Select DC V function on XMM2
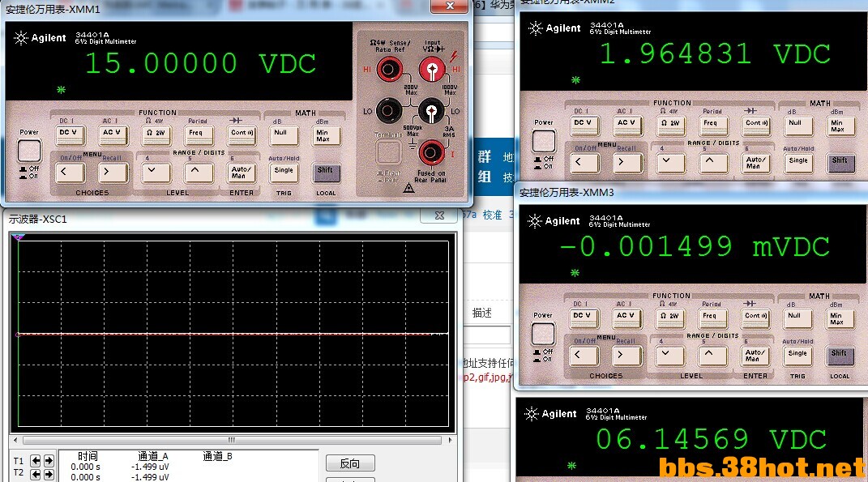 (584, 125)
